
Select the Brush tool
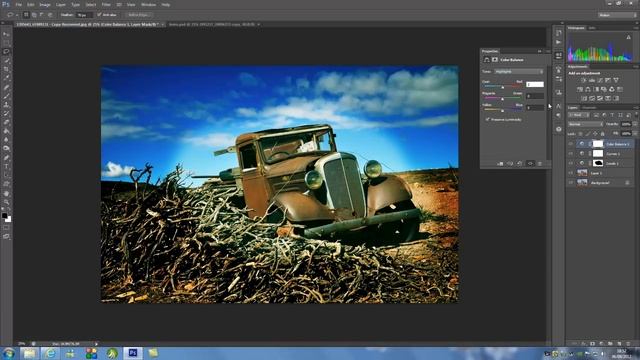(6, 96)
